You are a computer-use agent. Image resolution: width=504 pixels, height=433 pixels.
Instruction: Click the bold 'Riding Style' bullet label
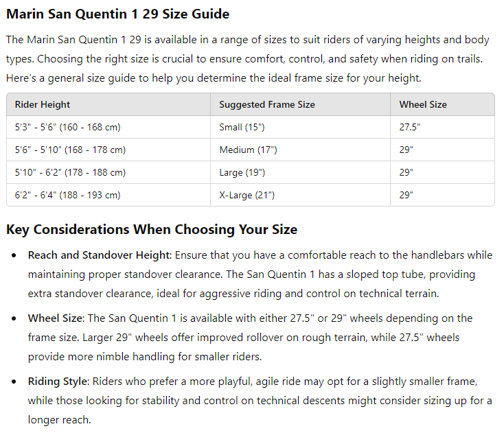point(60,382)
